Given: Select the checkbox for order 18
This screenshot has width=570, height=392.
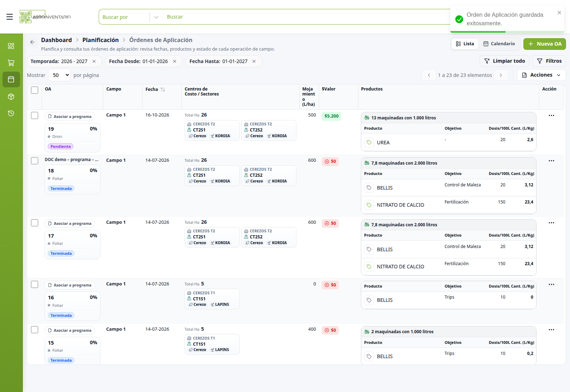Looking at the screenshot, I should (x=35, y=161).
